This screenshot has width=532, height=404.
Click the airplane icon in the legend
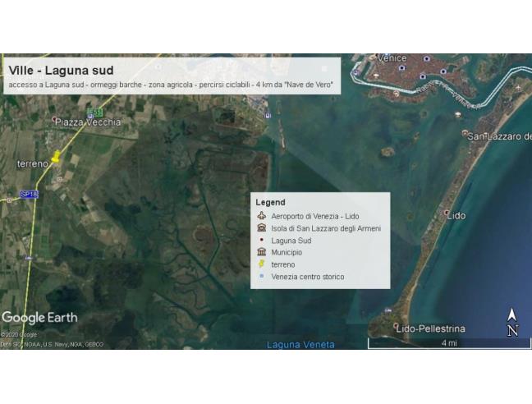[x=261, y=216]
